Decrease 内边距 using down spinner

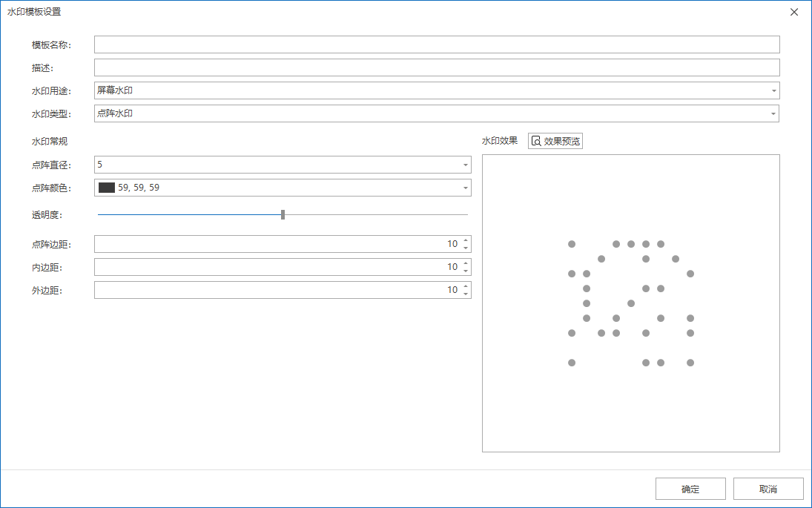(x=466, y=271)
